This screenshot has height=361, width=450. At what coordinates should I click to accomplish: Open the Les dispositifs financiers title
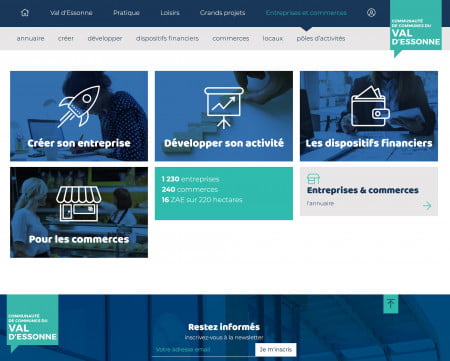[369, 143]
